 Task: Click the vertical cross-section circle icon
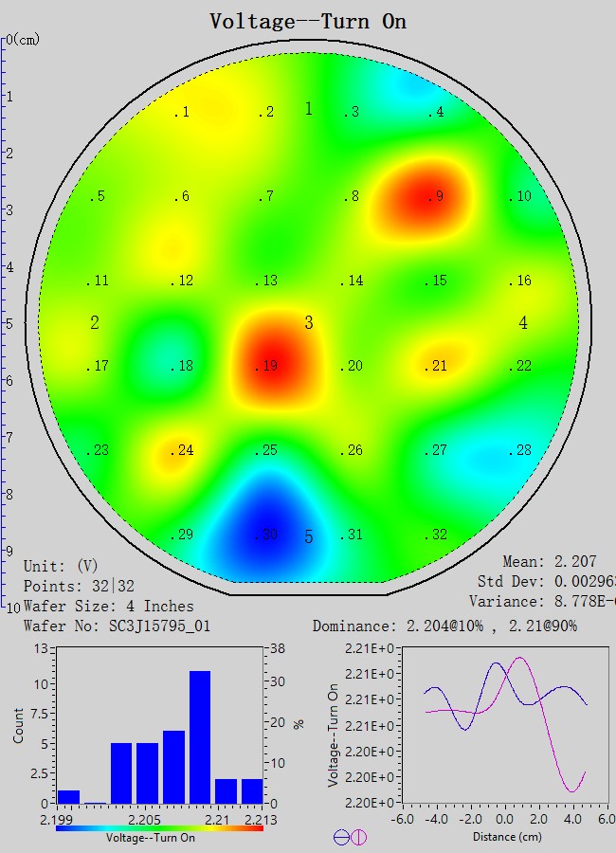pyautogui.click(x=359, y=837)
